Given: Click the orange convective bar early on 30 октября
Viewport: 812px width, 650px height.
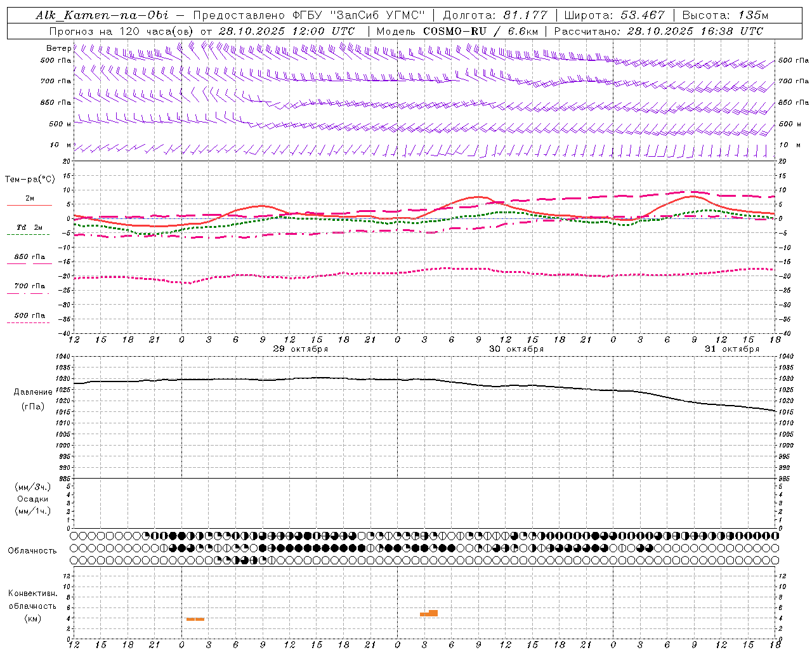Looking at the screenshot, I should pyautogui.click(x=429, y=613).
